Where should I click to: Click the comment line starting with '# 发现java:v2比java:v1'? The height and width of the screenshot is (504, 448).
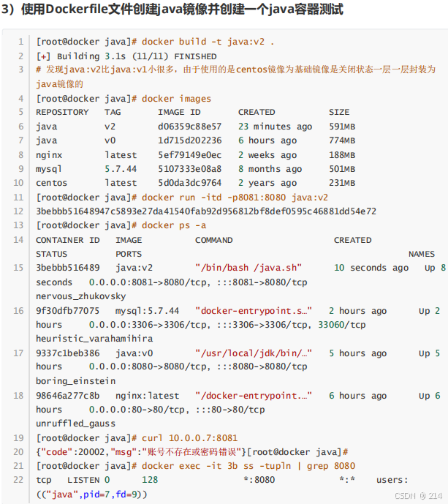tap(235, 77)
